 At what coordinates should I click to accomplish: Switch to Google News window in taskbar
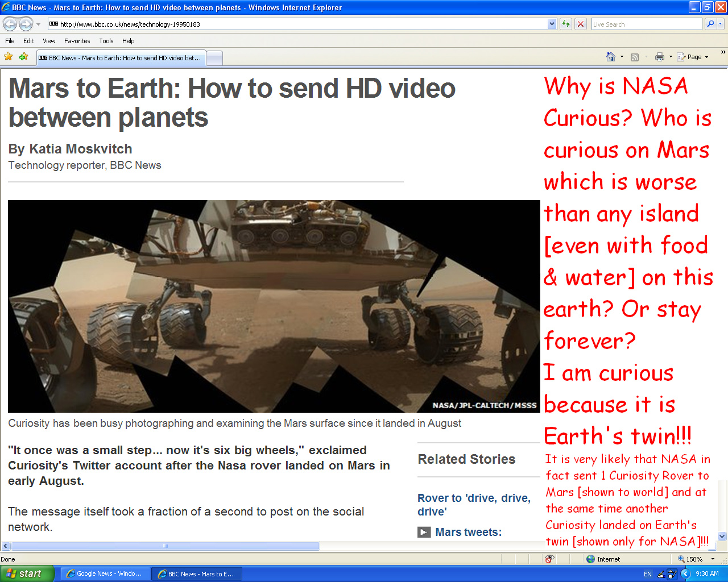(105, 574)
